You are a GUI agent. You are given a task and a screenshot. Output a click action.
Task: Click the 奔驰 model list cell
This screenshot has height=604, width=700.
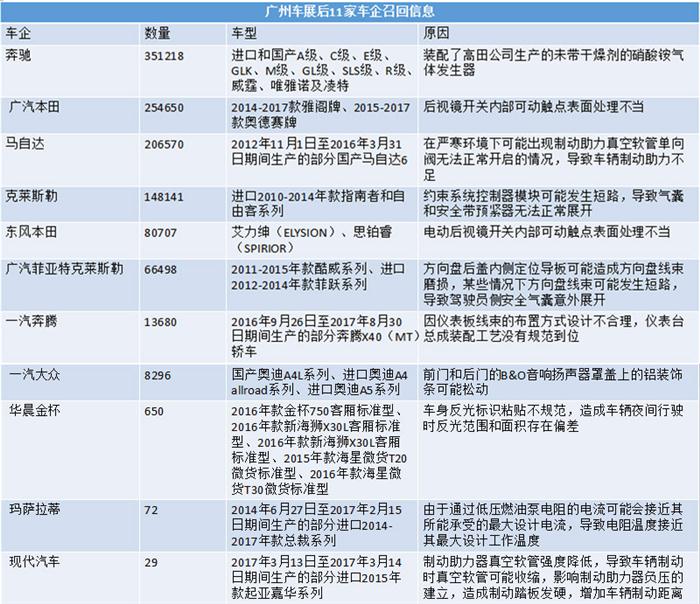pos(322,71)
